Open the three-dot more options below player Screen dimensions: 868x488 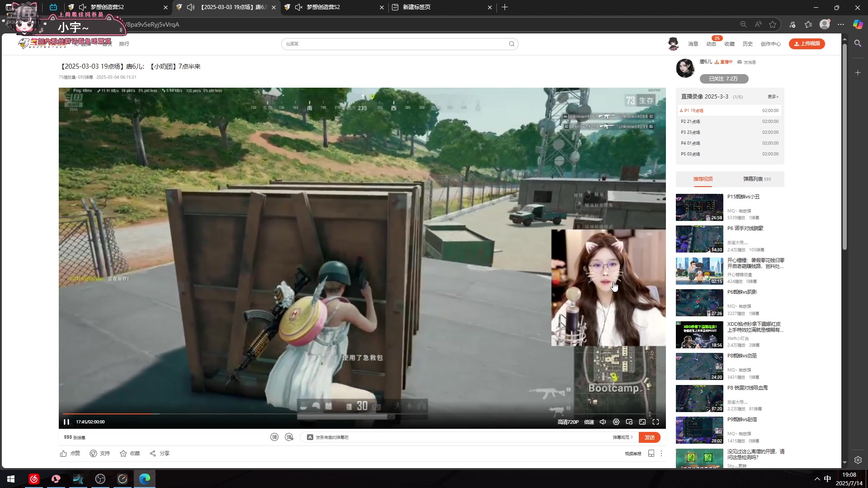point(661,453)
